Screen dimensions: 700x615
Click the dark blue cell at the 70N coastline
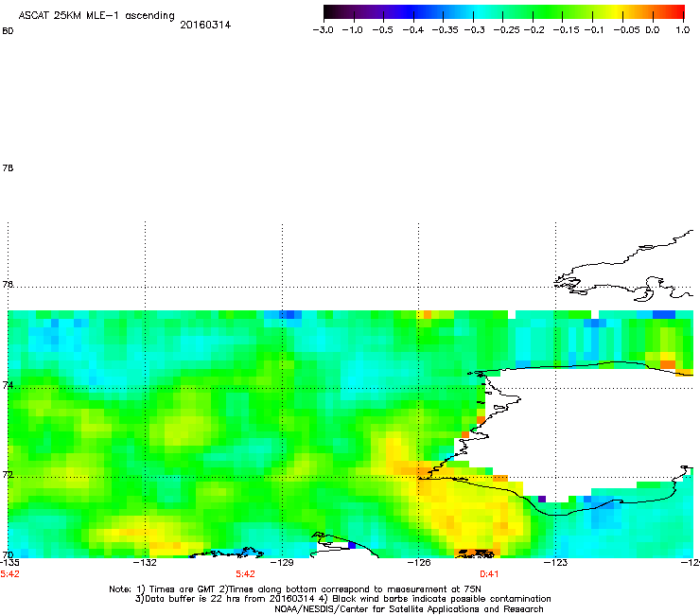point(352,545)
